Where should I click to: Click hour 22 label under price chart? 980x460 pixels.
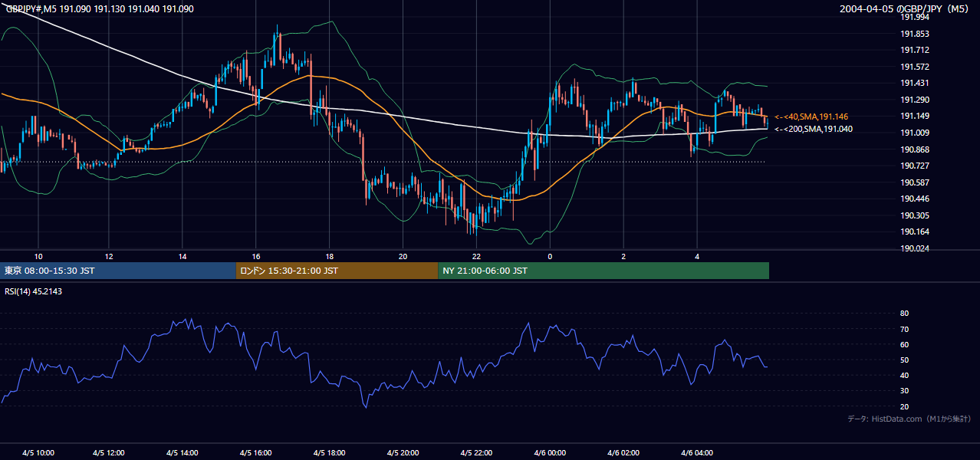477,256
